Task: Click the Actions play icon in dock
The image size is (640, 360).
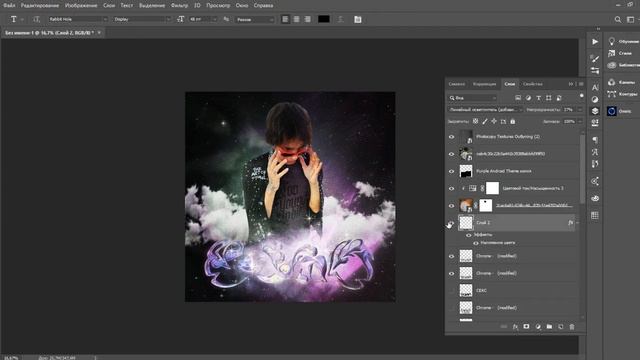Action: click(595, 42)
